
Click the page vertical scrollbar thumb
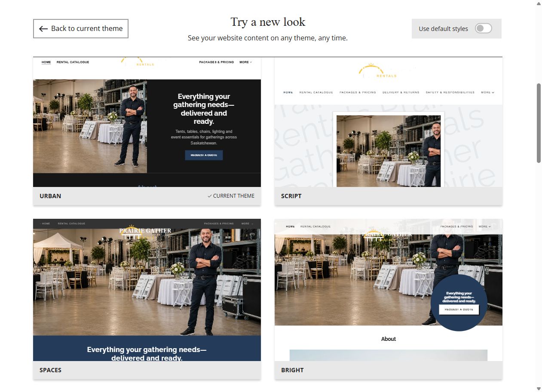point(539,123)
